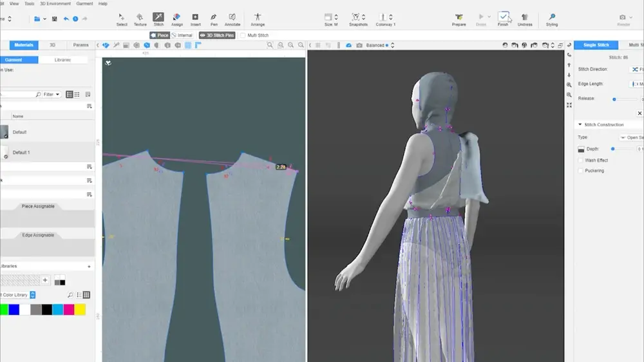The height and width of the screenshot is (362, 644).
Task: Switch to the Params tab
Action: [80, 45]
